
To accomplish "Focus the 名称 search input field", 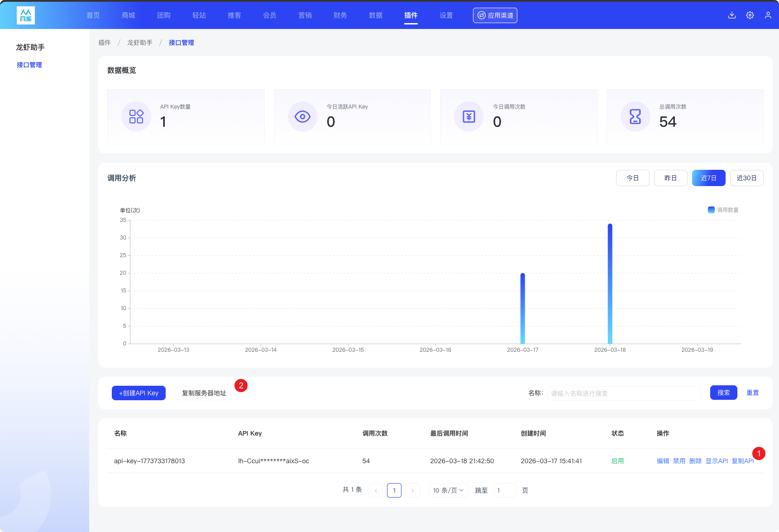I will point(624,393).
